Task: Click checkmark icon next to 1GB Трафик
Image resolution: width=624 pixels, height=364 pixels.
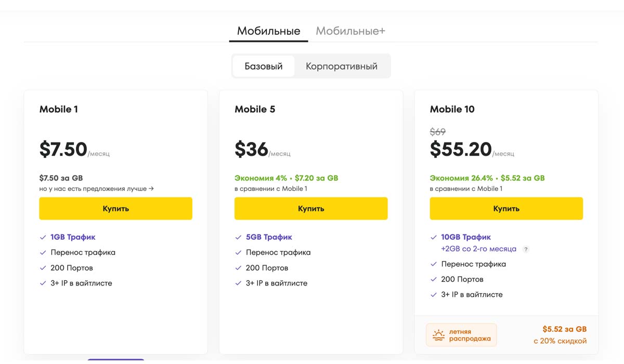Action: pyautogui.click(x=43, y=237)
